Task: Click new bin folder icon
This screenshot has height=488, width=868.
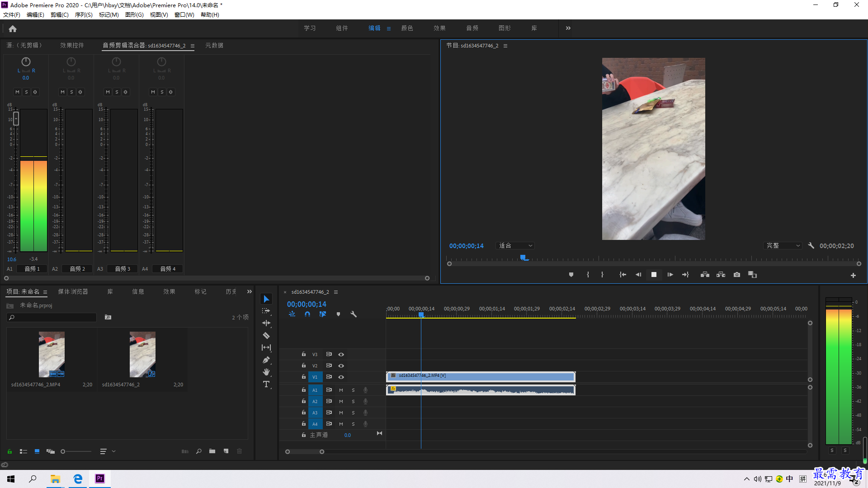Action: coord(212,451)
